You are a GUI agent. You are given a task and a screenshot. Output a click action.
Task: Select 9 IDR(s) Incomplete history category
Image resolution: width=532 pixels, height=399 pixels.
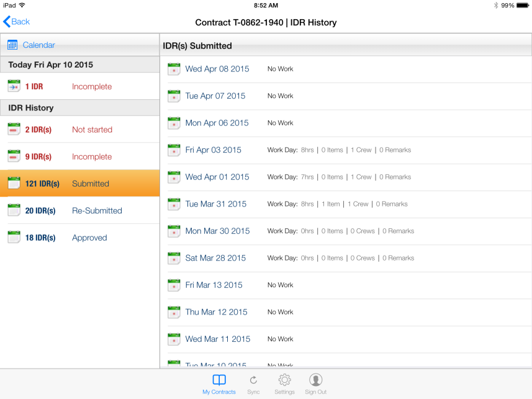(79, 157)
